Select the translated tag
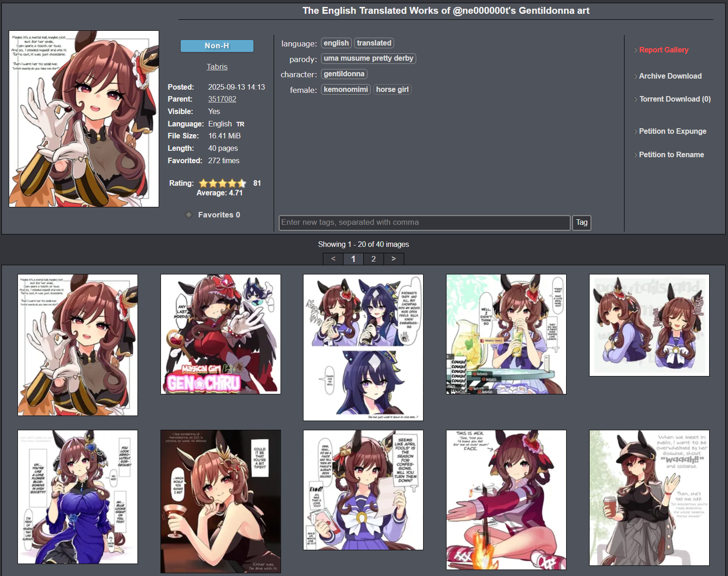The image size is (728, 576). (x=374, y=43)
